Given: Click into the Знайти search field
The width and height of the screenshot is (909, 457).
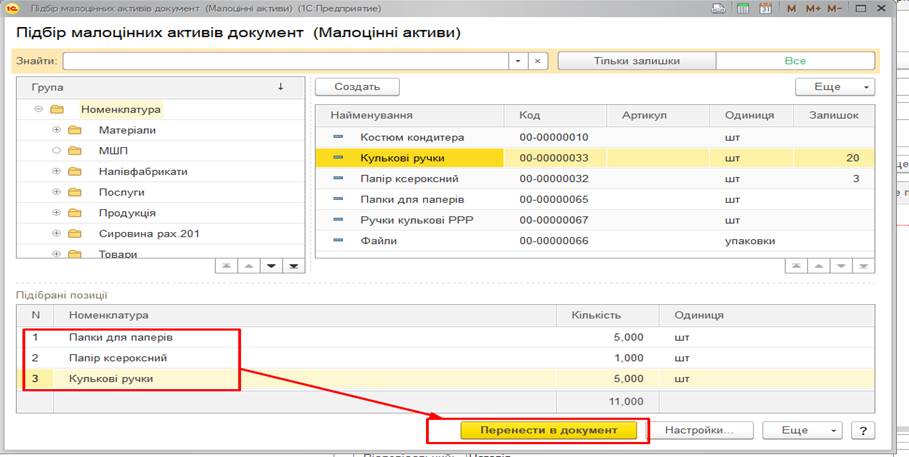Looking at the screenshot, I should tap(285, 61).
